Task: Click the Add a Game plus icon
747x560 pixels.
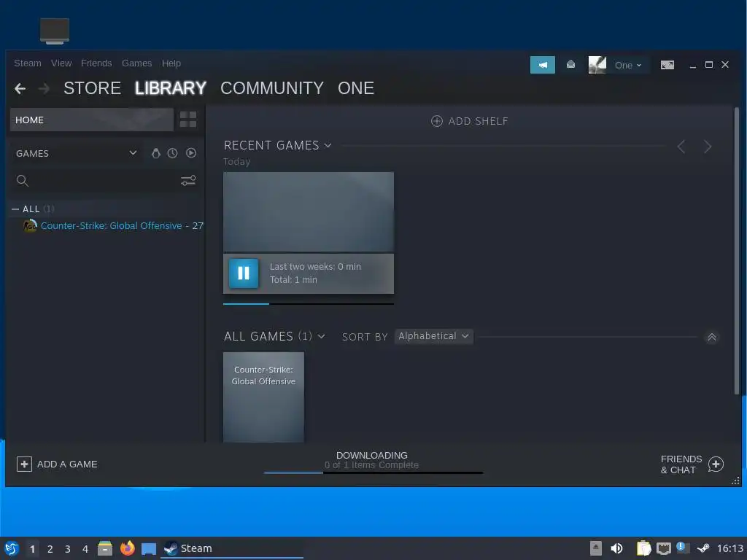Action: [x=24, y=464]
